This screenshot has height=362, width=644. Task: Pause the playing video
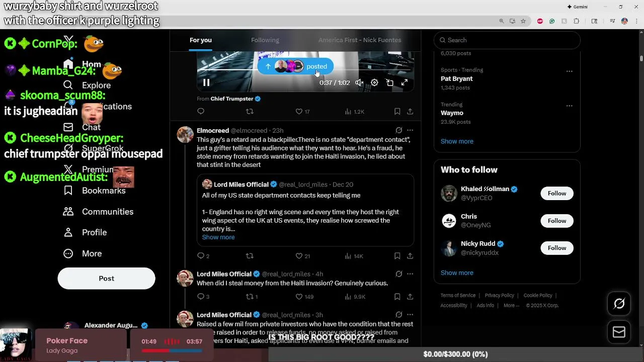click(x=206, y=82)
